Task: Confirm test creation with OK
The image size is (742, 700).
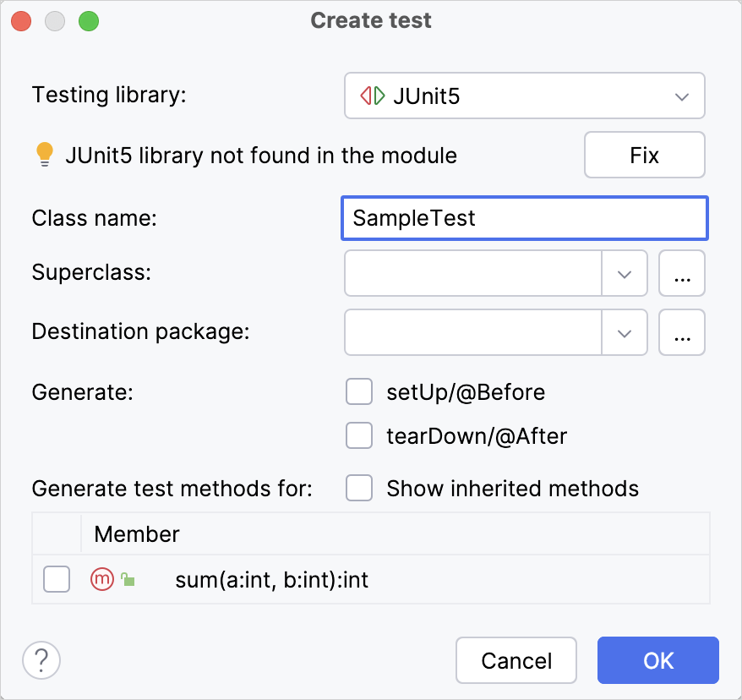Action: point(657,660)
